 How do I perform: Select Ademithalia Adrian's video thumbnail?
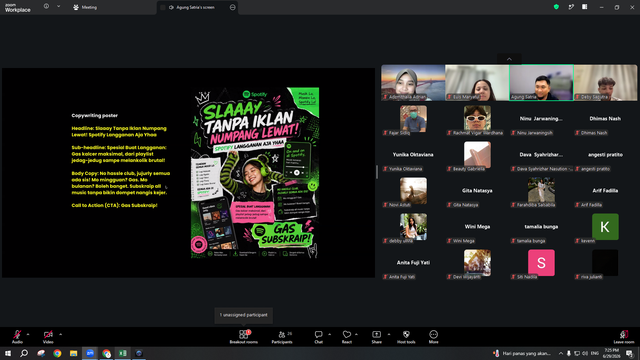pyautogui.click(x=413, y=82)
